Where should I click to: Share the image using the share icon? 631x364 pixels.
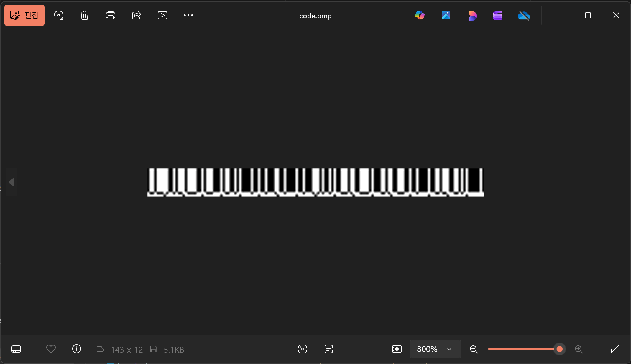tap(137, 15)
